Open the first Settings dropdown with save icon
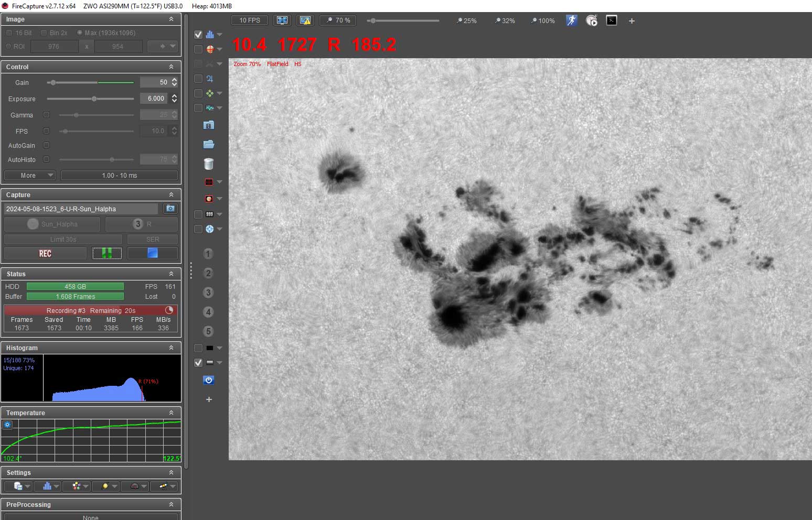This screenshot has height=520, width=812. [19, 486]
